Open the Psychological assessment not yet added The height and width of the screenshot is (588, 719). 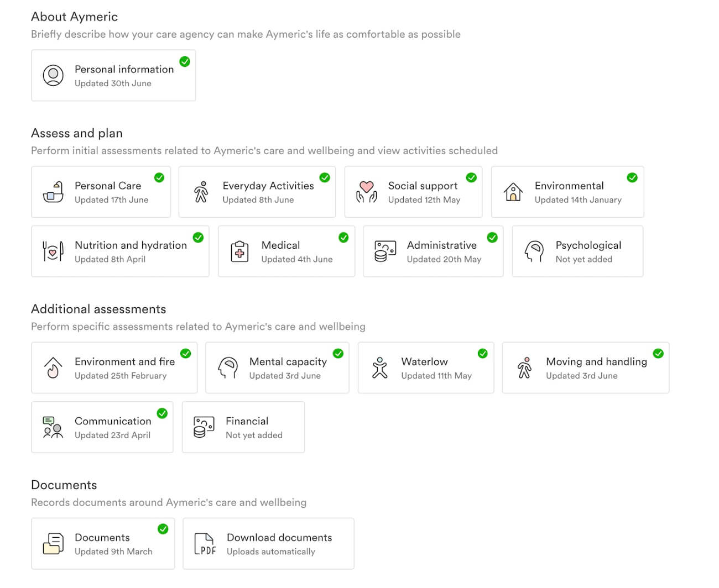coord(577,251)
